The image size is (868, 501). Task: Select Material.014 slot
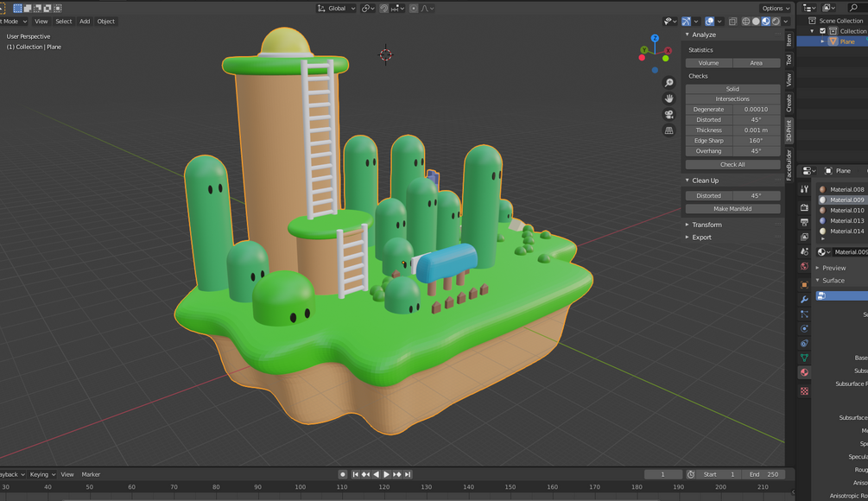842,231
